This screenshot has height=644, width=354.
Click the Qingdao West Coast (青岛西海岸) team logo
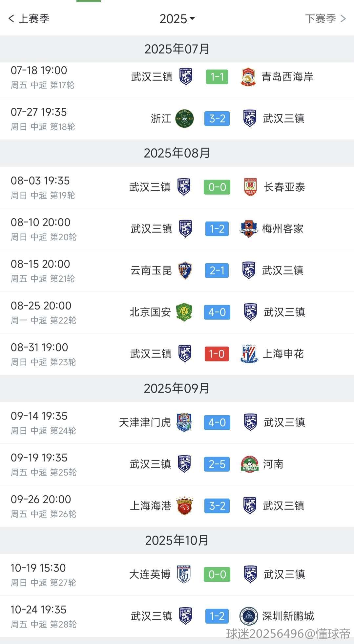pyautogui.click(x=248, y=77)
